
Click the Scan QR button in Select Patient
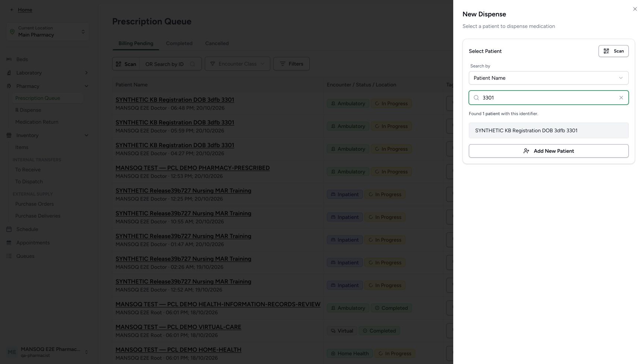(613, 51)
